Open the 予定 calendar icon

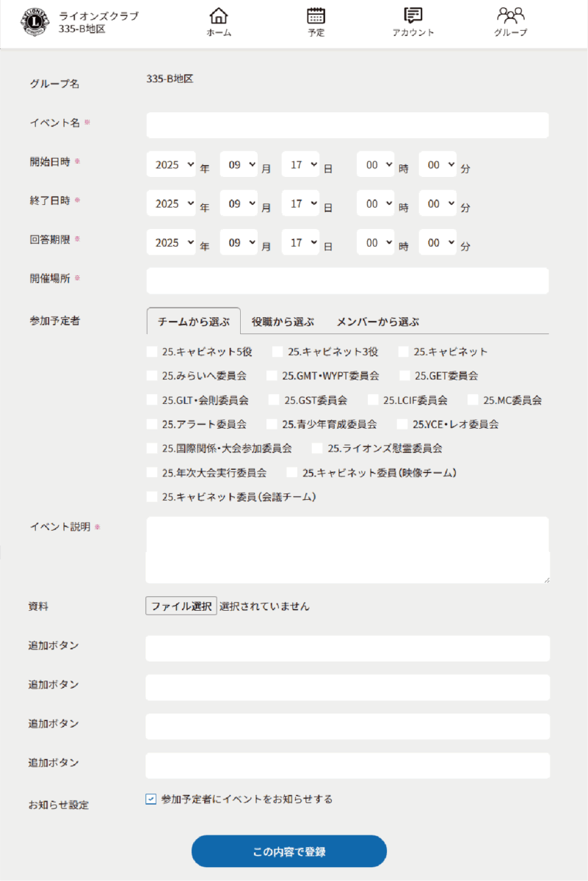pos(316,16)
